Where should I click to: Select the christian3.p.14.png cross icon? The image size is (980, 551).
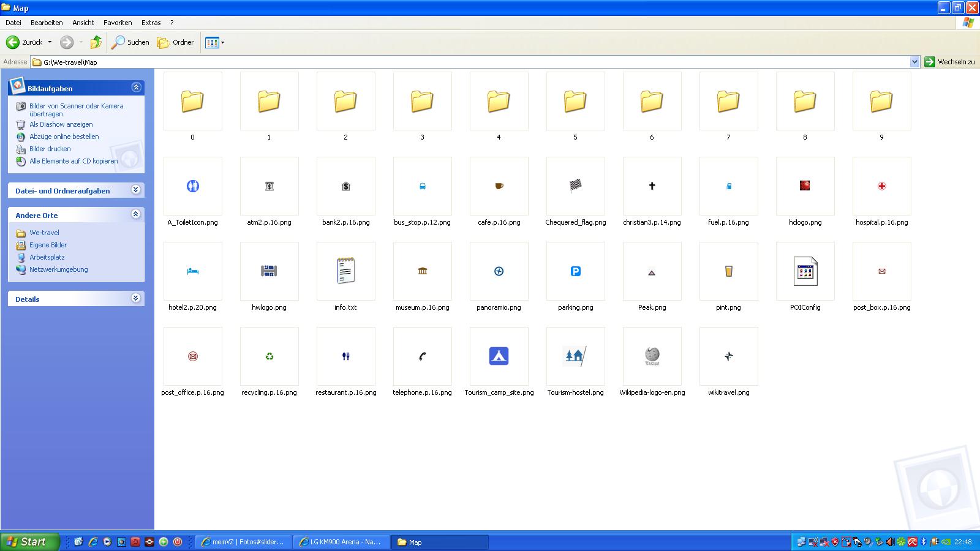tap(652, 186)
